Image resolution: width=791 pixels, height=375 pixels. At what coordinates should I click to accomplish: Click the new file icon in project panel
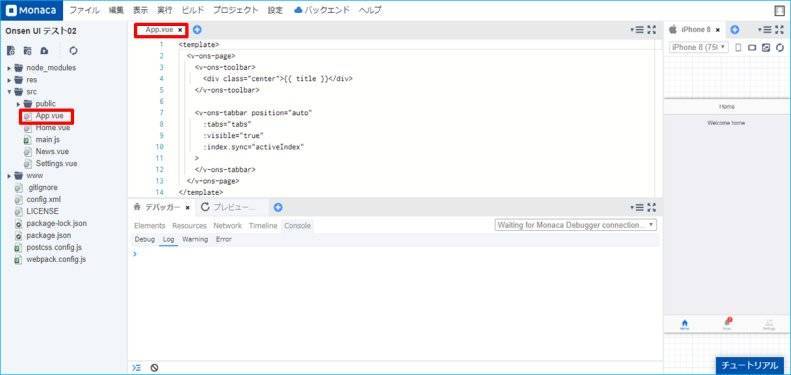click(x=11, y=50)
